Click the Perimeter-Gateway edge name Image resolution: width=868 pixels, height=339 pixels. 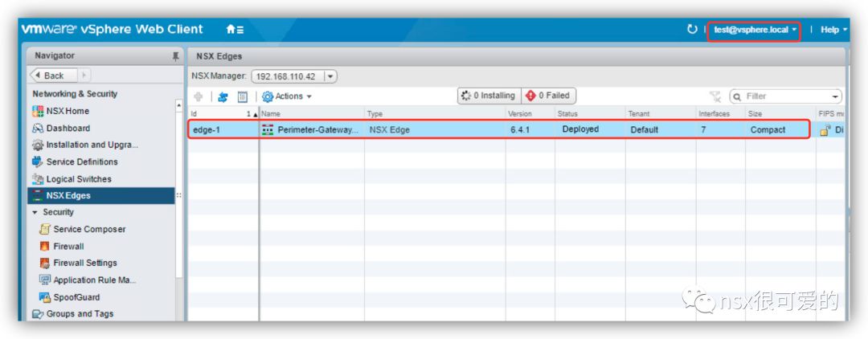[317, 130]
